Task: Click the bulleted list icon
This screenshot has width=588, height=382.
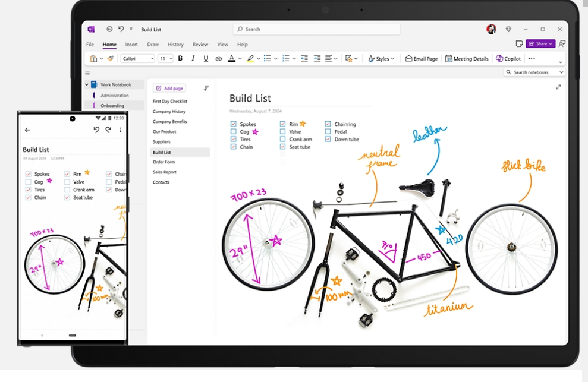Action: click(267, 58)
